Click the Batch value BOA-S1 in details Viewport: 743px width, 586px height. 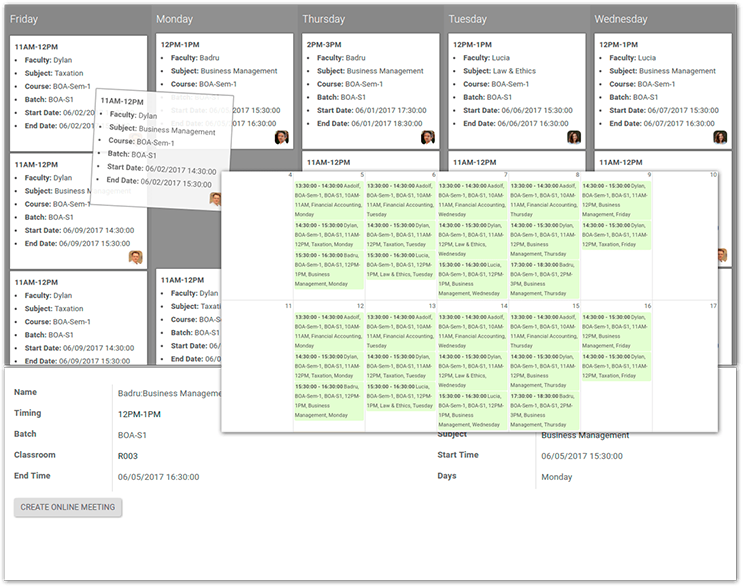[132, 435]
